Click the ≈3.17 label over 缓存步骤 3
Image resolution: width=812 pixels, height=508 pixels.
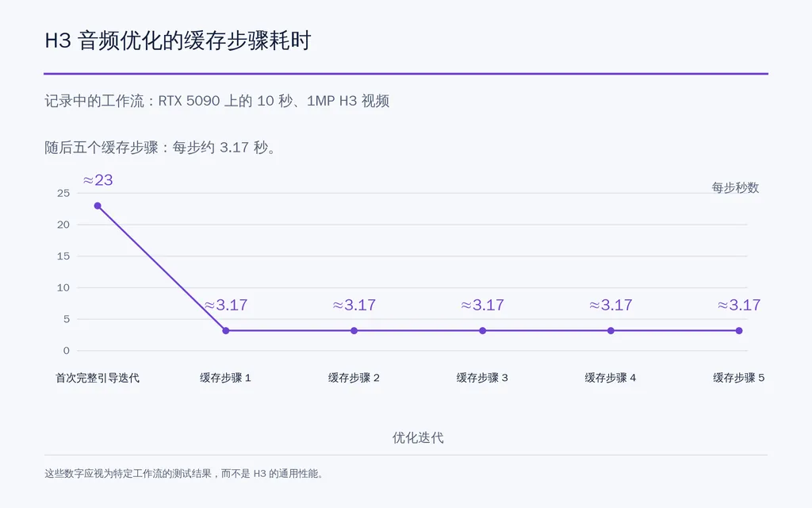tap(483, 305)
